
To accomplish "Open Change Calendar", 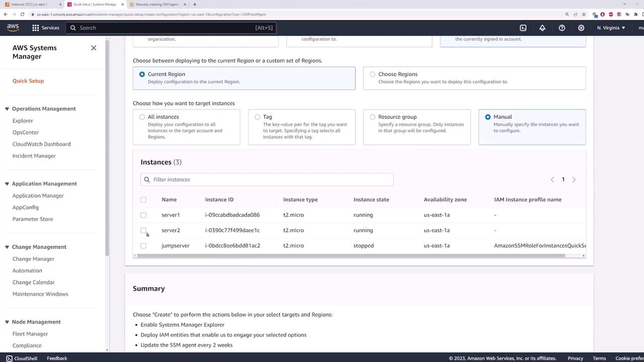I will 34,282.
